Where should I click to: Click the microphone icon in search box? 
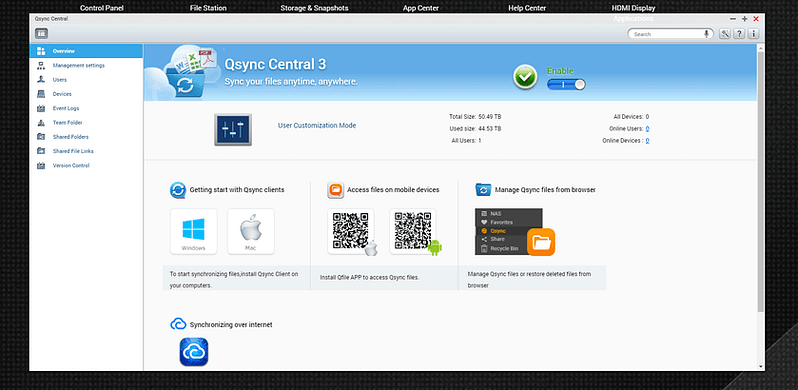click(x=706, y=34)
